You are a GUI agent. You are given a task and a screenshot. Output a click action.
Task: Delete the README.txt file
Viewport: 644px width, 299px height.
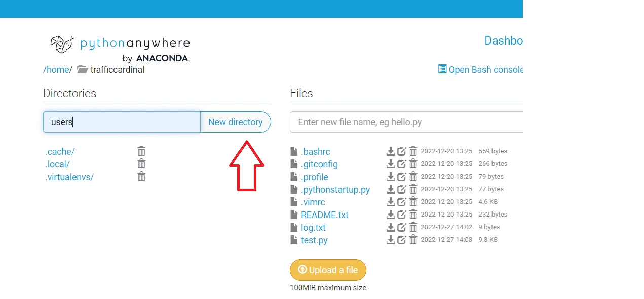[x=413, y=215]
